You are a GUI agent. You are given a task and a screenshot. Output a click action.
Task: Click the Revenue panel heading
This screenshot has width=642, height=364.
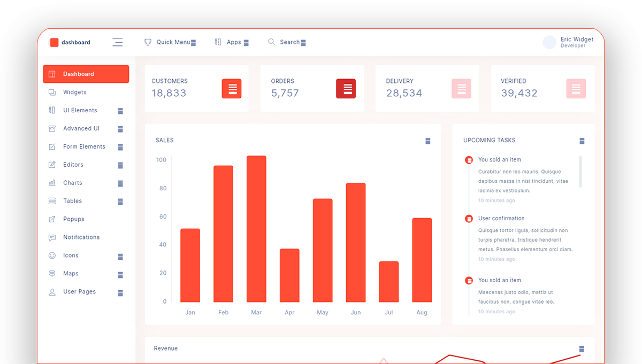click(166, 348)
